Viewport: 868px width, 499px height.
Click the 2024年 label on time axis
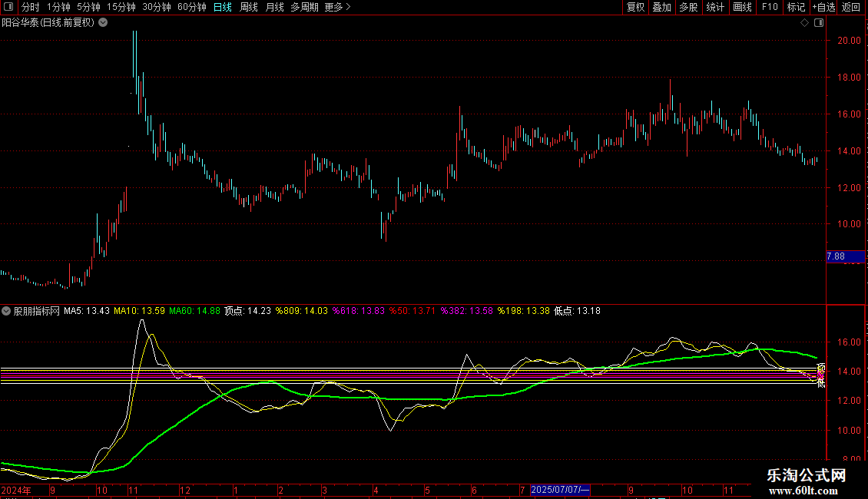click(16, 491)
